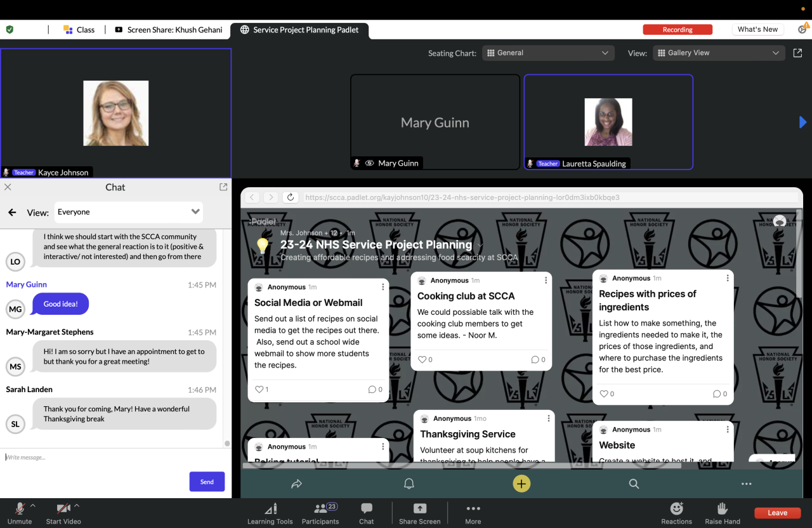Click Share Screen
Screen dimensions: 812x528
(420, 513)
